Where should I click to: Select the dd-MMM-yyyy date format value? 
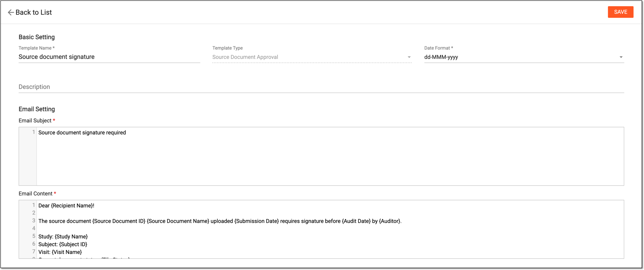click(x=441, y=57)
